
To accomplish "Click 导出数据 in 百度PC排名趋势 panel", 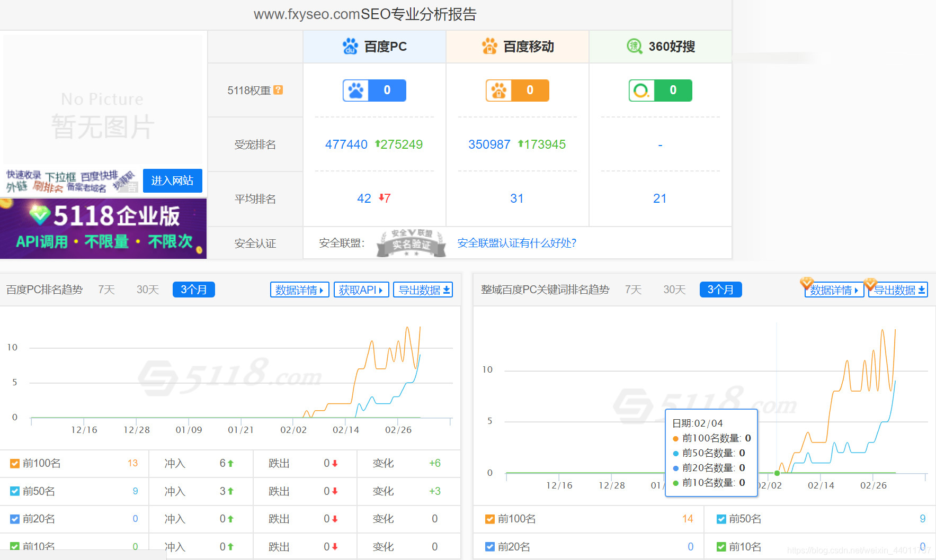I will pos(423,290).
